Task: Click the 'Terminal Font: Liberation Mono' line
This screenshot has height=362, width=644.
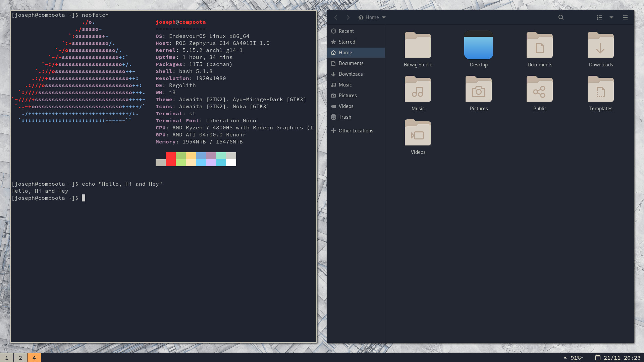Action: (x=206, y=121)
